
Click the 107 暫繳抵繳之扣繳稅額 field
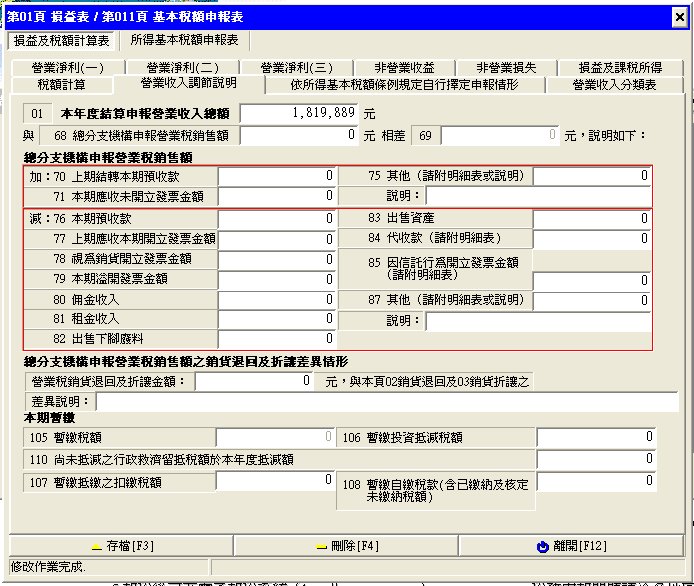pos(275,481)
